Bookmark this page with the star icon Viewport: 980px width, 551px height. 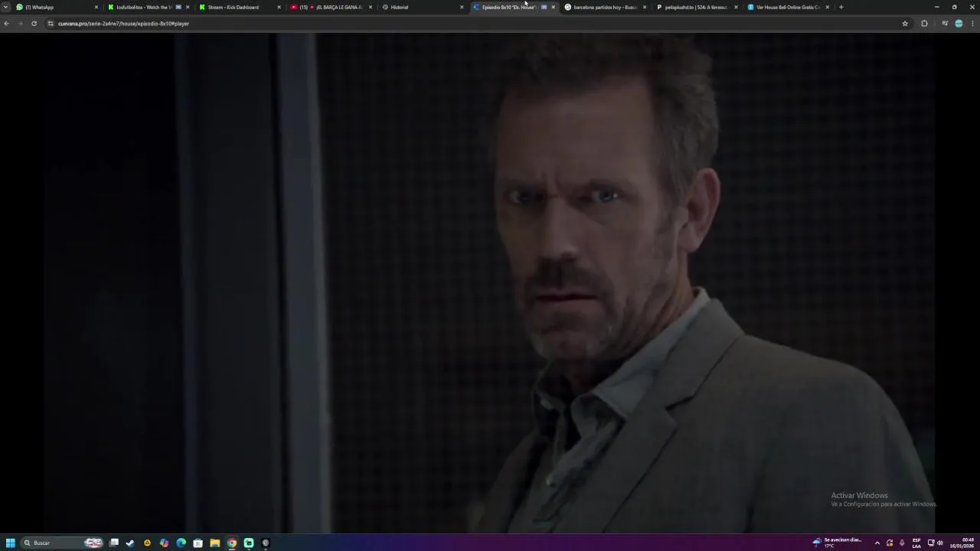coord(905,24)
